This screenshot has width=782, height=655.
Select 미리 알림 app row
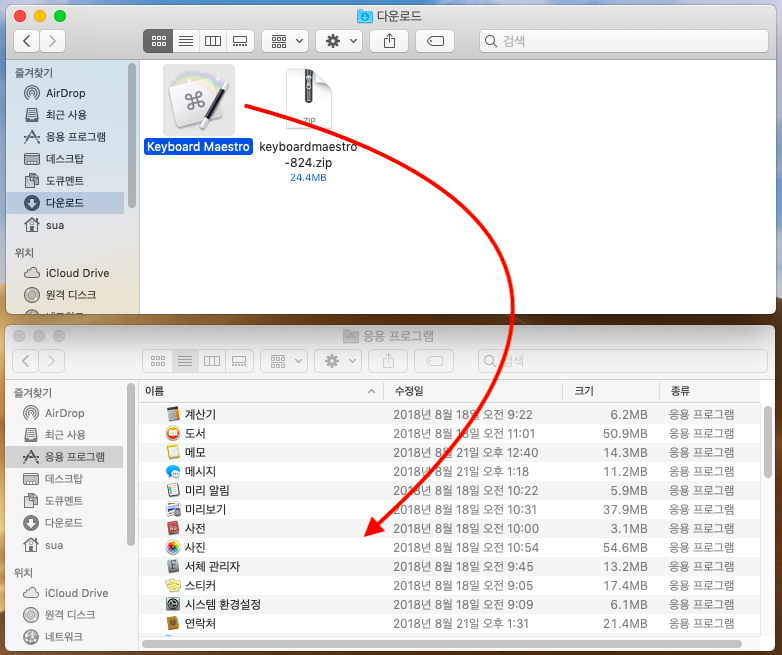(450, 490)
